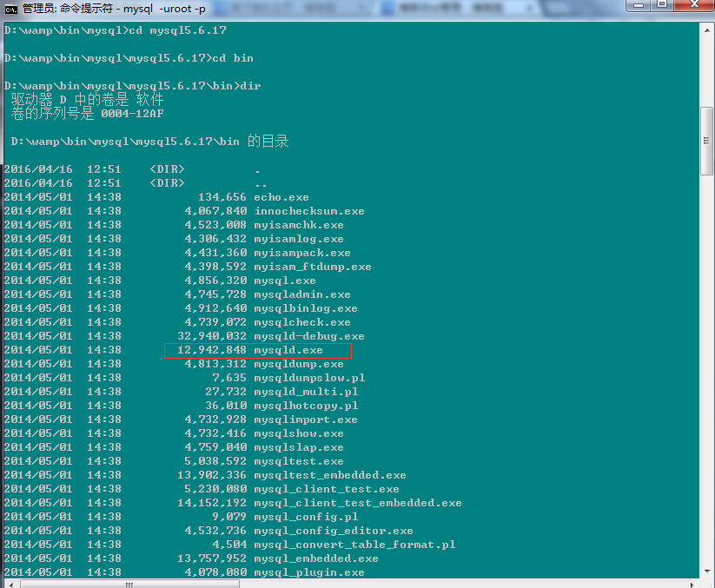Click the file size 9,079
Viewport: 715px width, 588px height.
pyautogui.click(x=229, y=517)
